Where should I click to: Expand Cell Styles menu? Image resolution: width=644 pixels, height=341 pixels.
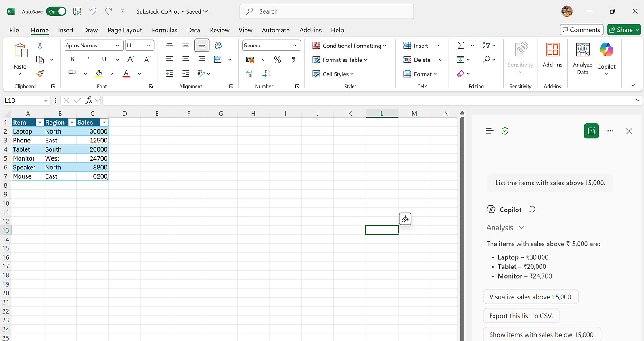click(333, 74)
